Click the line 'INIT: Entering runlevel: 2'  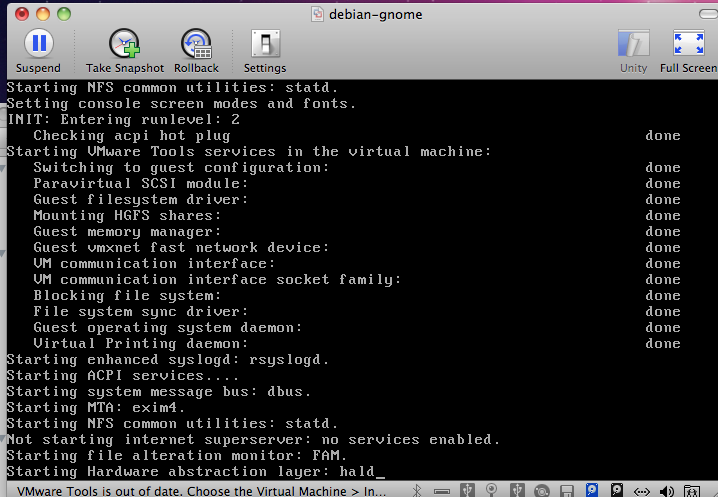coord(123,120)
